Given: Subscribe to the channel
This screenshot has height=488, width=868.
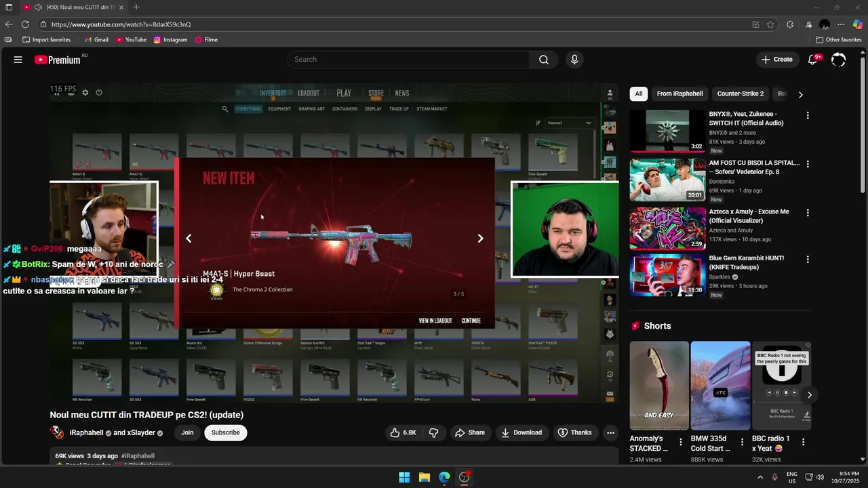Looking at the screenshot, I should pos(226,432).
